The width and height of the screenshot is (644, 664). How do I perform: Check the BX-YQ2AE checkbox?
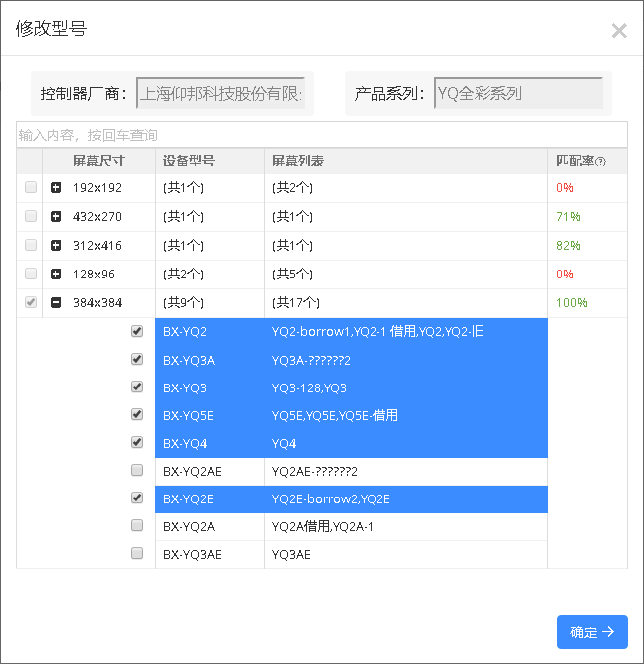pyautogui.click(x=137, y=470)
